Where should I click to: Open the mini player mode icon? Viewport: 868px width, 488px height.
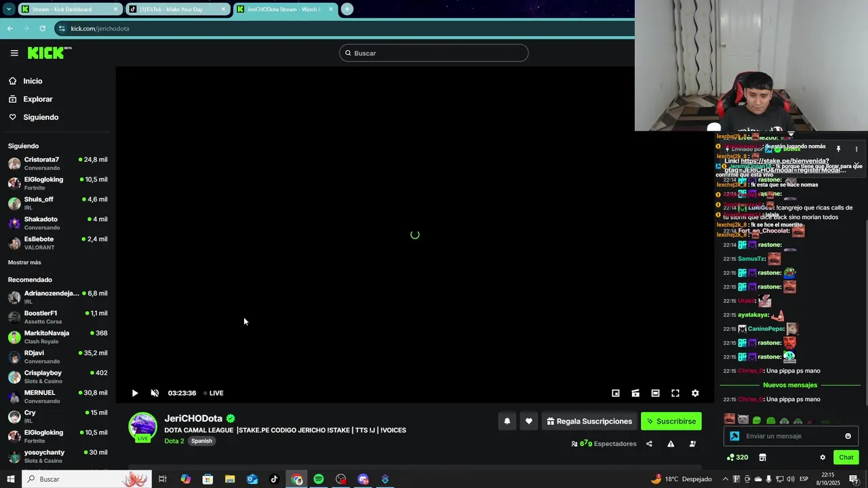tap(616, 393)
